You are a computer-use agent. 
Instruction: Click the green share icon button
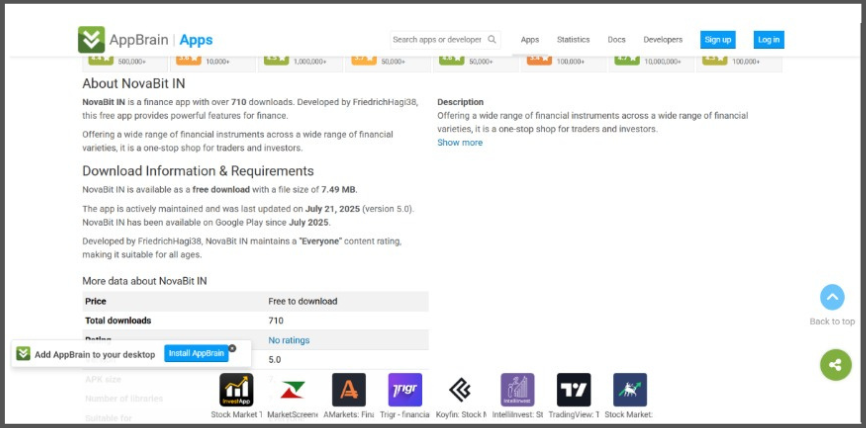[834, 365]
